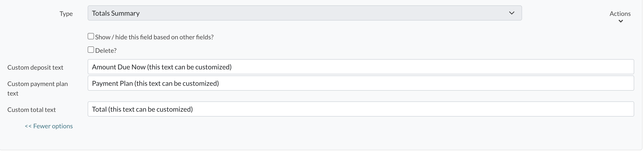Image resolution: width=644 pixels, height=152 pixels.
Task: Click the 'Show / hide this field' label text
Action: click(154, 37)
